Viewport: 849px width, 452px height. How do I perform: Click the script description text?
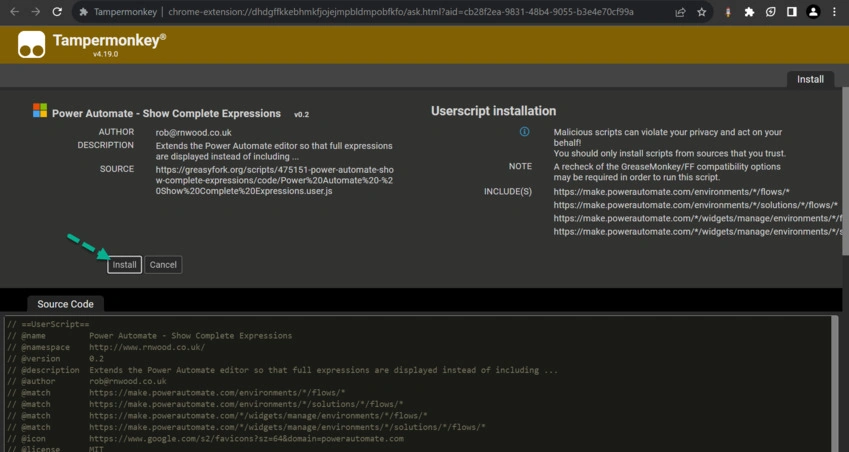pyautogui.click(x=274, y=151)
